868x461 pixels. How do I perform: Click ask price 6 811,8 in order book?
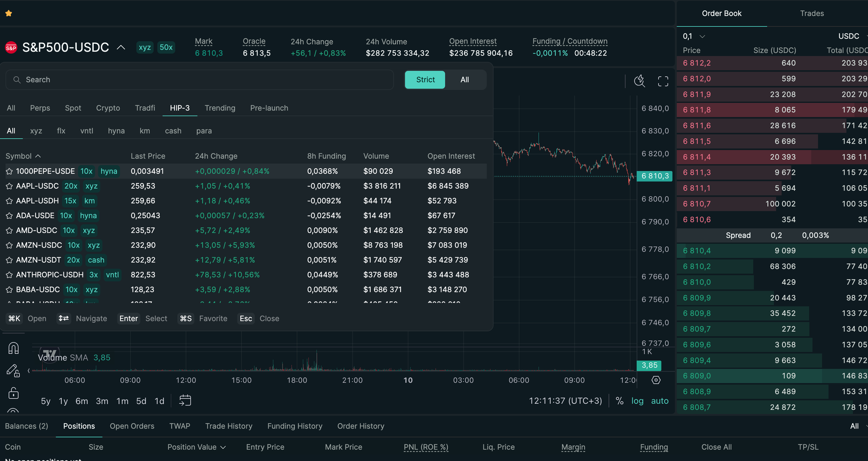697,110
